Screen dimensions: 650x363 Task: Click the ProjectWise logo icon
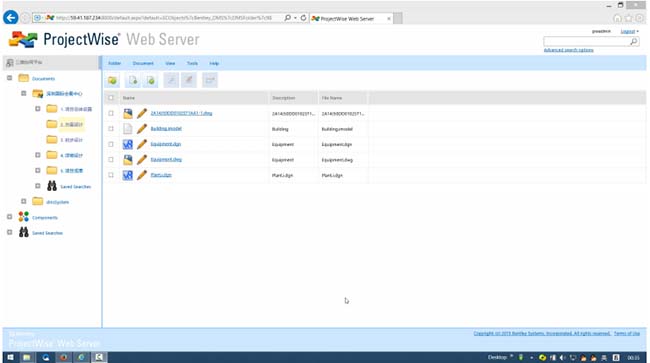click(23, 39)
